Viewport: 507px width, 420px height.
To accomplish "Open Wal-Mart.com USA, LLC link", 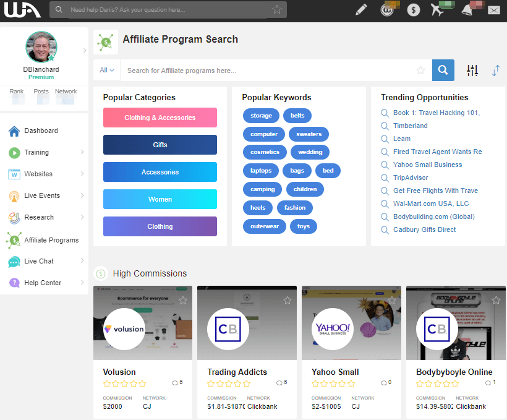I will pyautogui.click(x=431, y=204).
